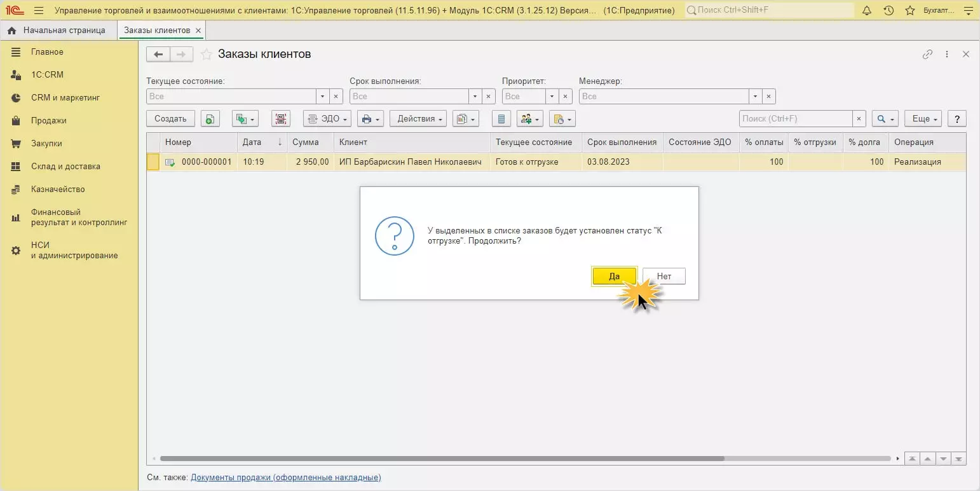This screenshot has width=980, height=491.
Task: Click the Менеджер filter input field
Action: pos(664,97)
